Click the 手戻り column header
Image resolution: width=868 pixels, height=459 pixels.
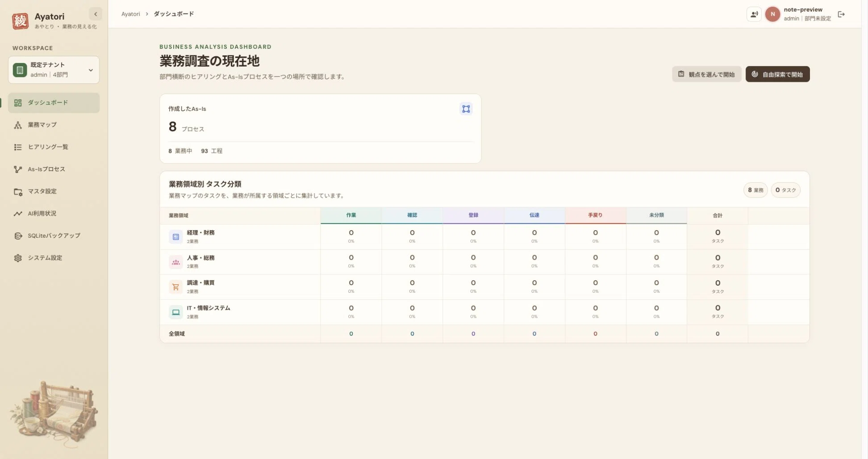pos(595,215)
